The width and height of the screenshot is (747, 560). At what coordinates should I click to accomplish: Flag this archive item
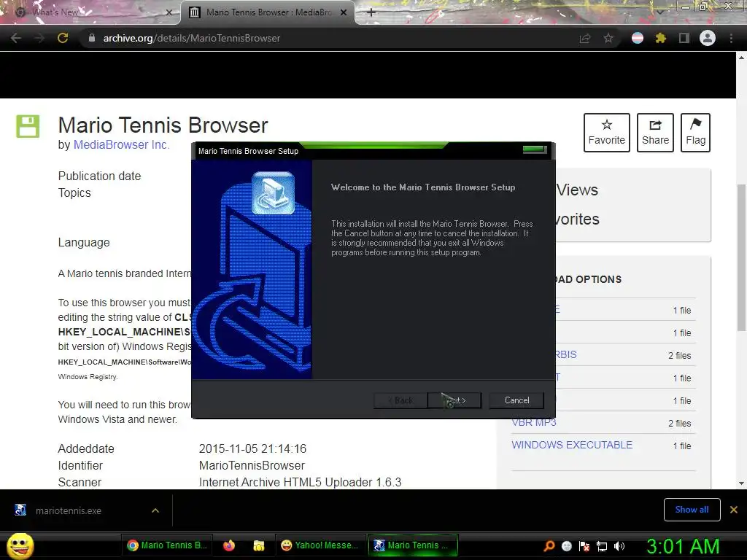[695, 133]
